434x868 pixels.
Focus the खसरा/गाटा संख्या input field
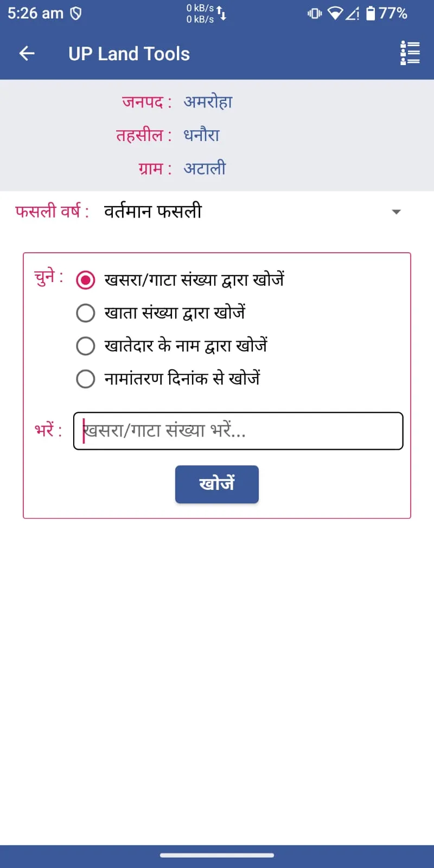coord(238,431)
